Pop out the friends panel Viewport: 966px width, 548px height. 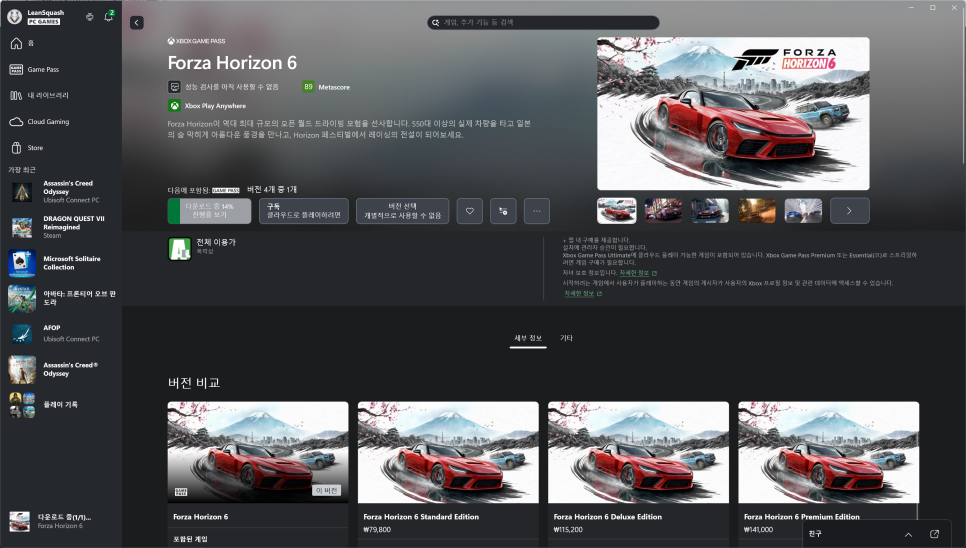(935, 534)
